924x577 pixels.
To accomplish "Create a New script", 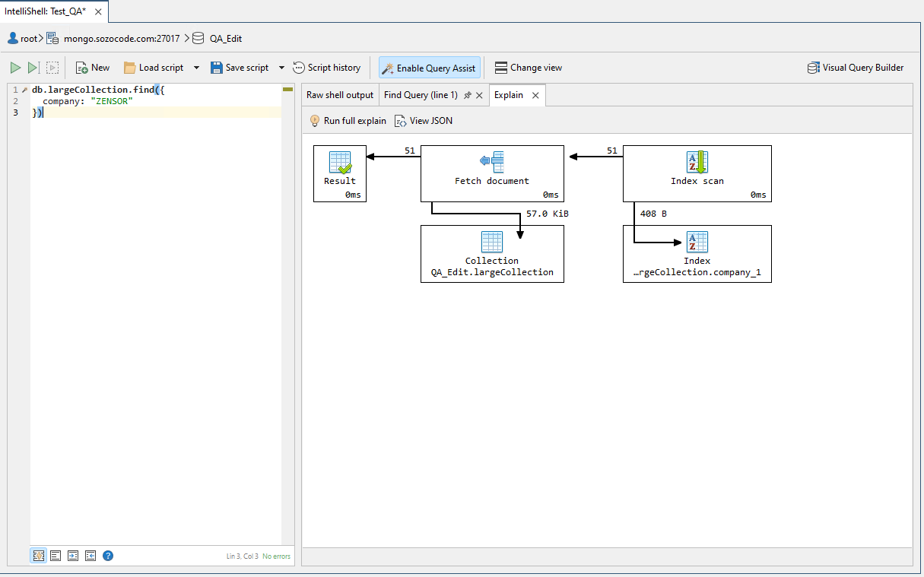I will point(93,68).
